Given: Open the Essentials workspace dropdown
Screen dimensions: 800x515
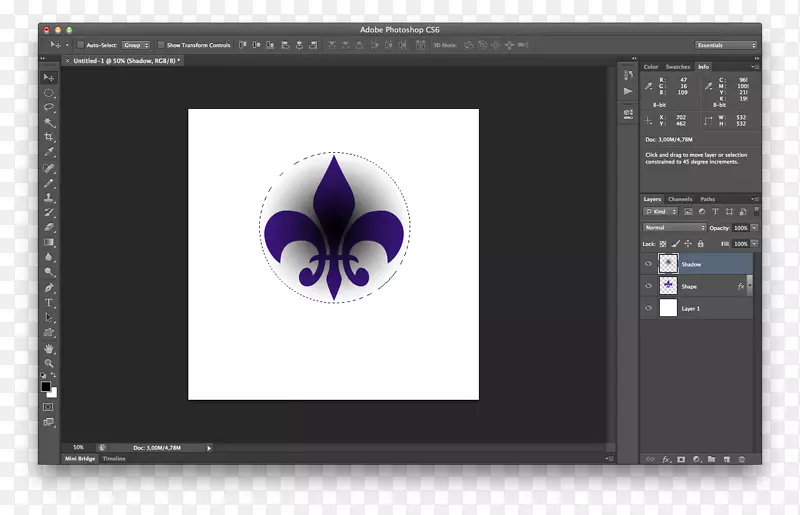Looking at the screenshot, I should coord(726,45).
